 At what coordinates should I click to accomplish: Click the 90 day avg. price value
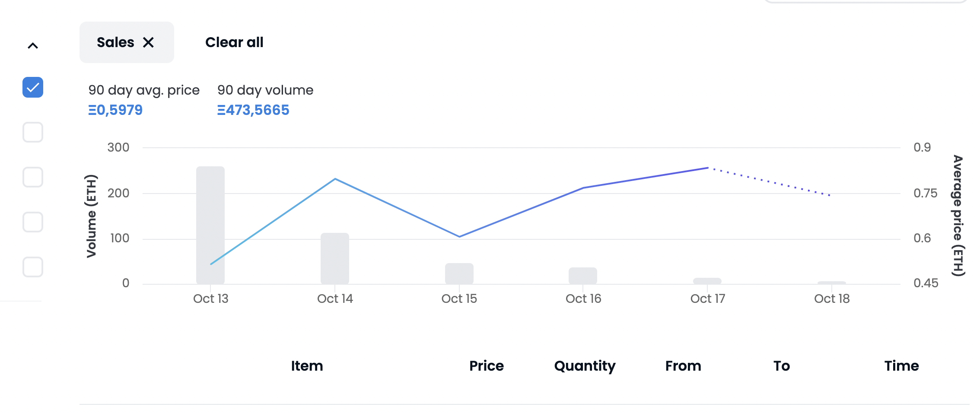point(115,110)
